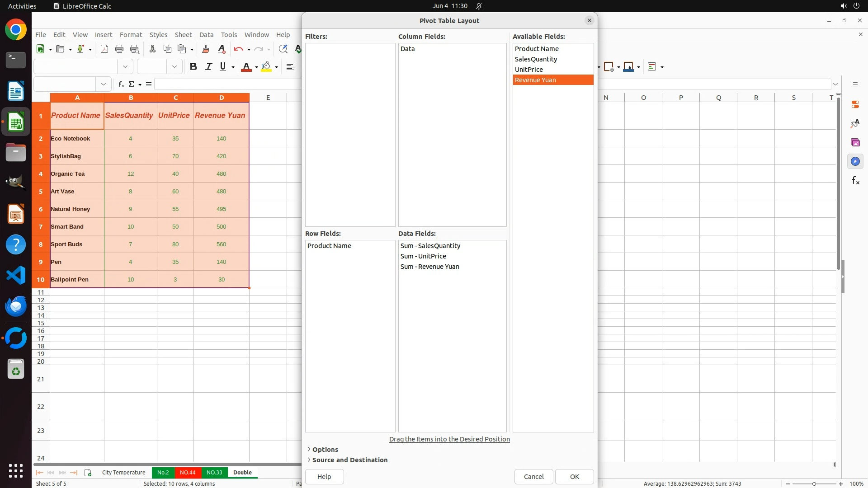This screenshot has height=488, width=868.
Task: Open the sidebar Navigator compass icon
Action: click(855, 161)
